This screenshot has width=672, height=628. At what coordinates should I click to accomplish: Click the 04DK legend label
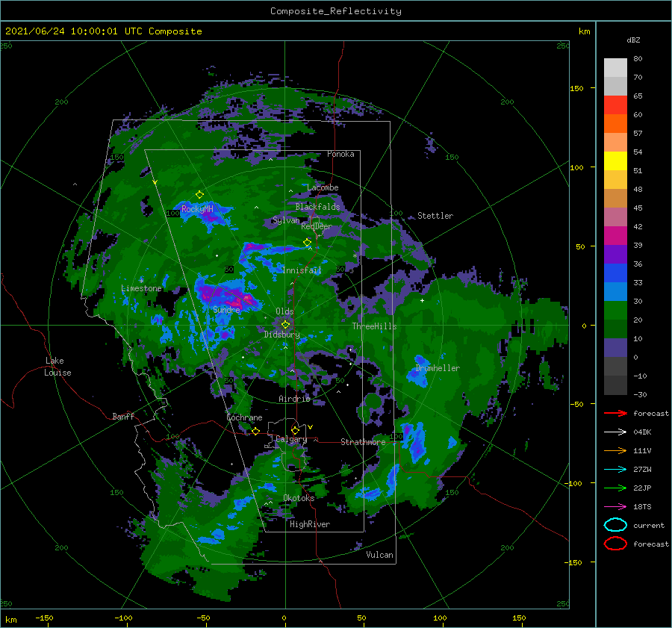(642, 432)
